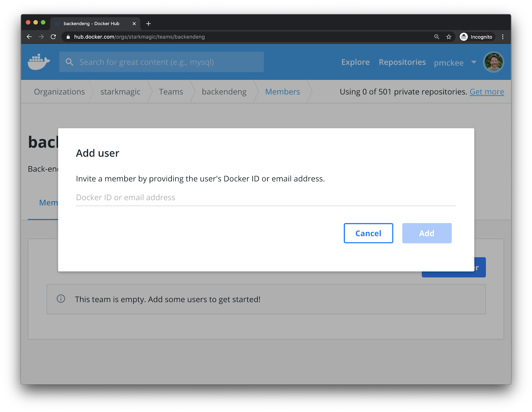Screen dimensions: 532x412
Task: Click the search magnifier icon
Action: [69, 62]
